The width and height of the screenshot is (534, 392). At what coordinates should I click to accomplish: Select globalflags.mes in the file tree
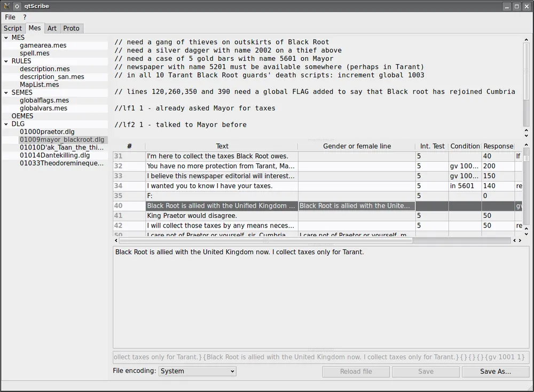[x=44, y=100]
